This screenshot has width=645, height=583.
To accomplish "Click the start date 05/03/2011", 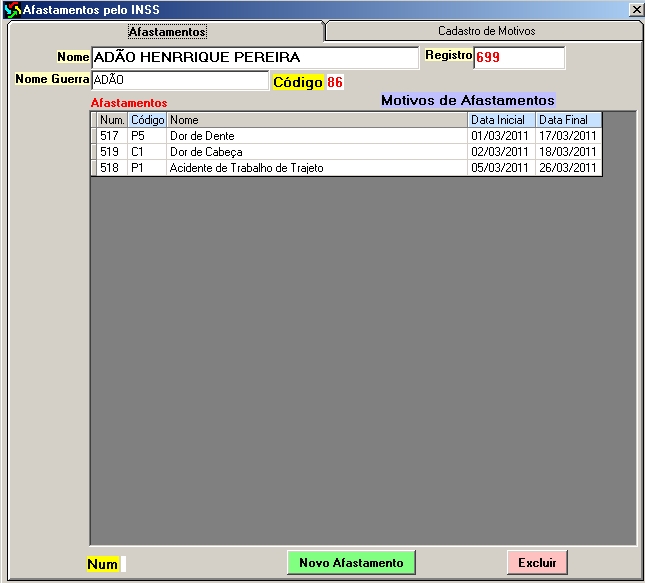I will point(501,168).
